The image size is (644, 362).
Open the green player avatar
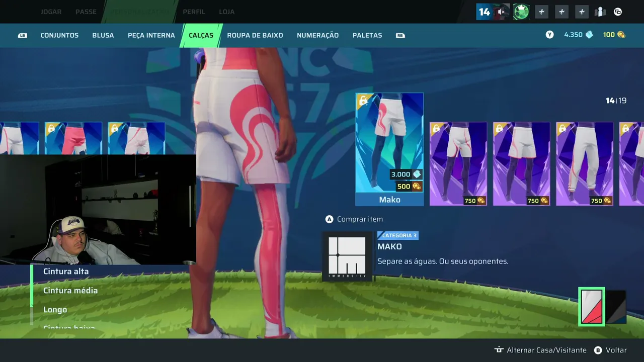point(521,12)
